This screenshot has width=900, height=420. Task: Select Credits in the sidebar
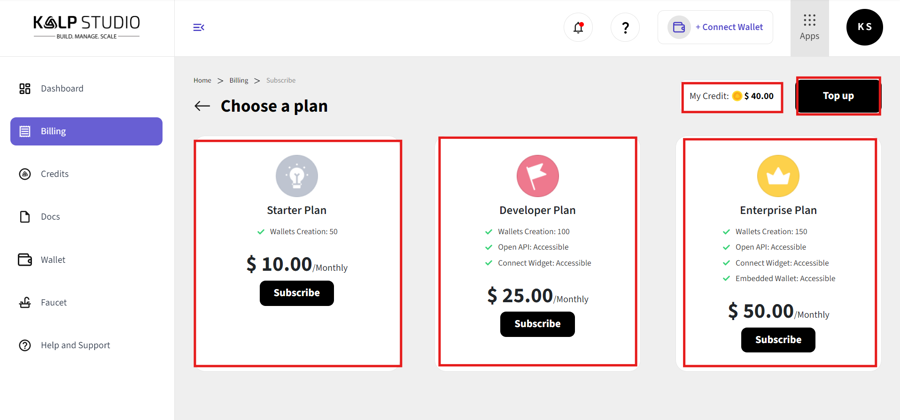coord(55,174)
